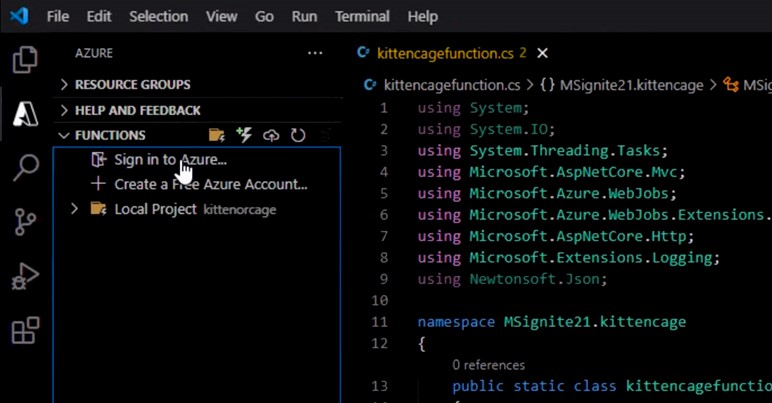Click the class icon at breadcrumb end
This screenshot has width=772, height=403.
point(731,85)
